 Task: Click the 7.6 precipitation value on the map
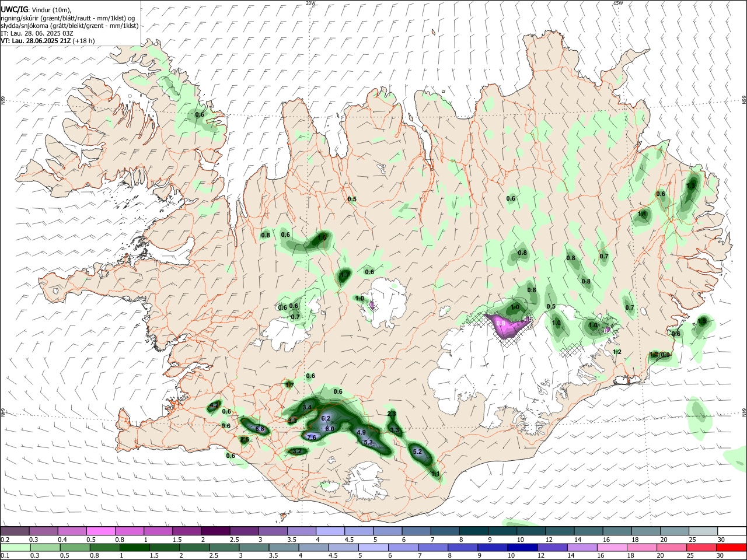pos(312,437)
